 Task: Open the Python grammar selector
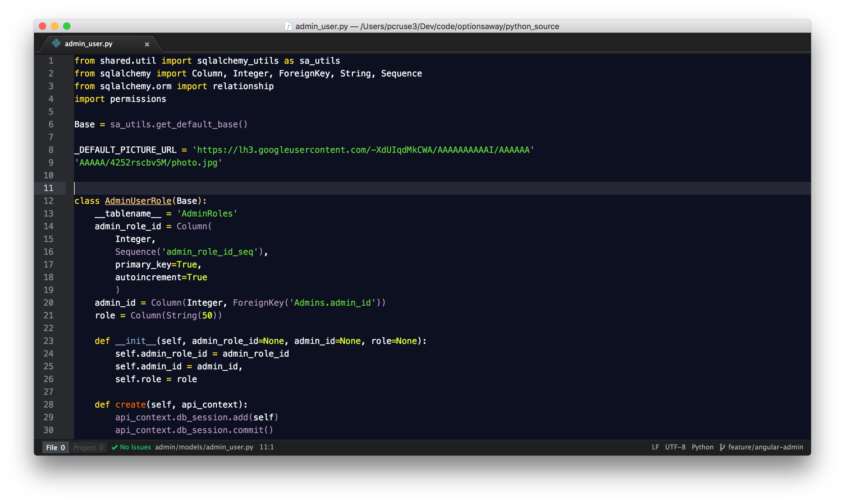(703, 447)
